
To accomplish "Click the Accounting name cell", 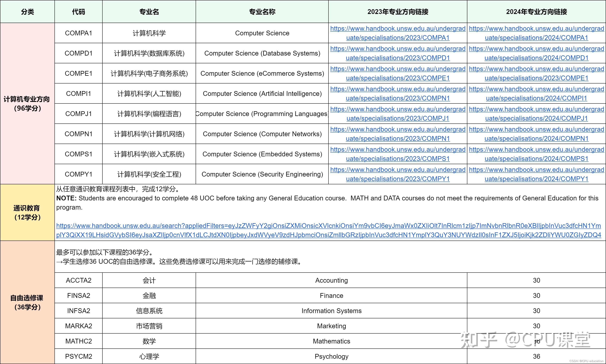I will tap(331, 280).
